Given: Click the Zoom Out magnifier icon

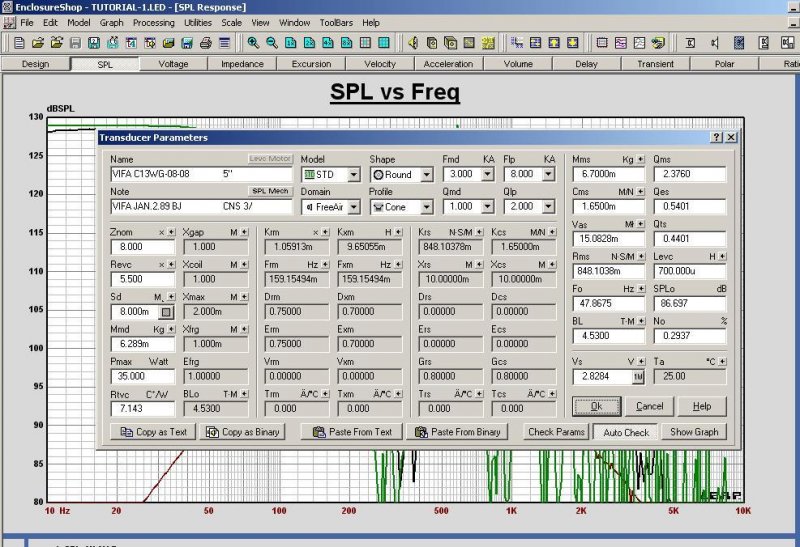Looking at the screenshot, I should pos(271,43).
